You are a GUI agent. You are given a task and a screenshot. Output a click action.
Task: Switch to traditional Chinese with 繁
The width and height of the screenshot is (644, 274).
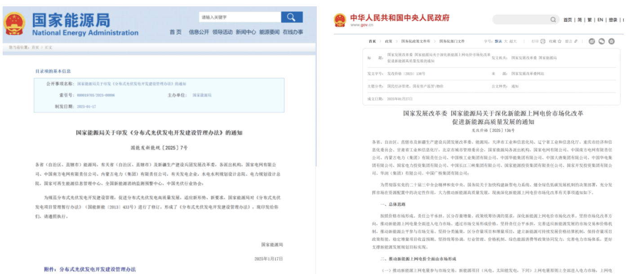(x=589, y=20)
